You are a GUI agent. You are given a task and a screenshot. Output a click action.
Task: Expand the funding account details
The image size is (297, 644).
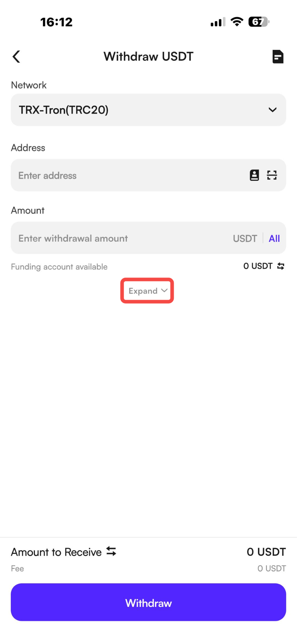click(147, 291)
